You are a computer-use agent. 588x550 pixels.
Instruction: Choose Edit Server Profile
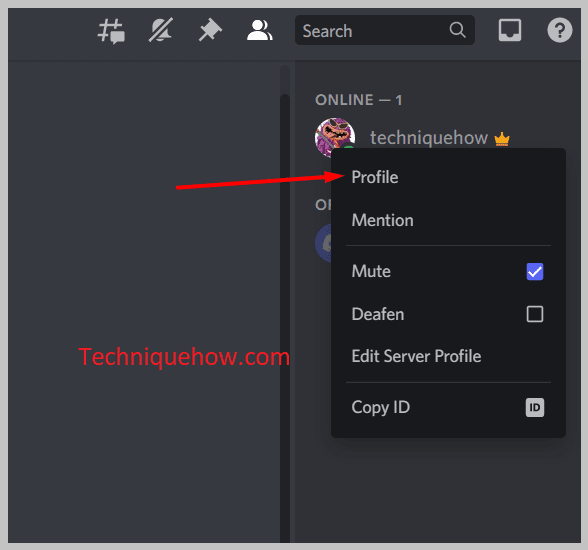point(448,356)
